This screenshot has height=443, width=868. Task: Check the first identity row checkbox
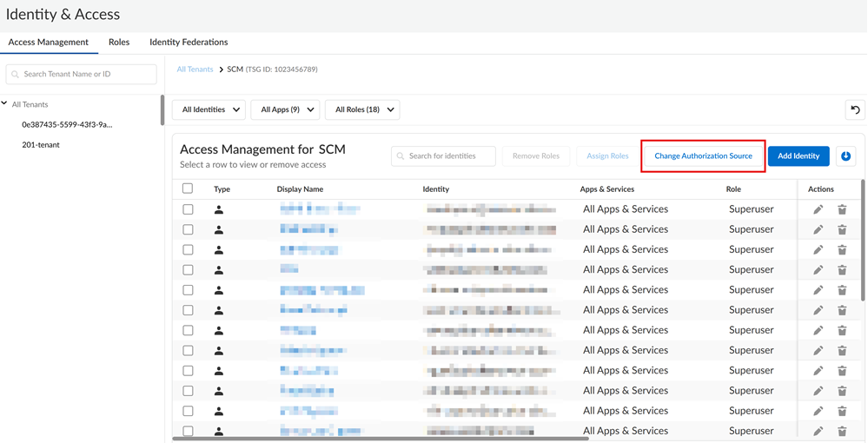[x=188, y=209]
